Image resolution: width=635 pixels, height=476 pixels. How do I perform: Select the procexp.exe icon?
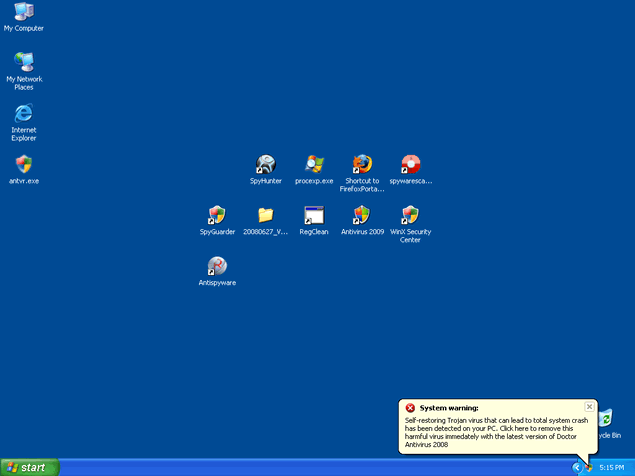(x=314, y=165)
